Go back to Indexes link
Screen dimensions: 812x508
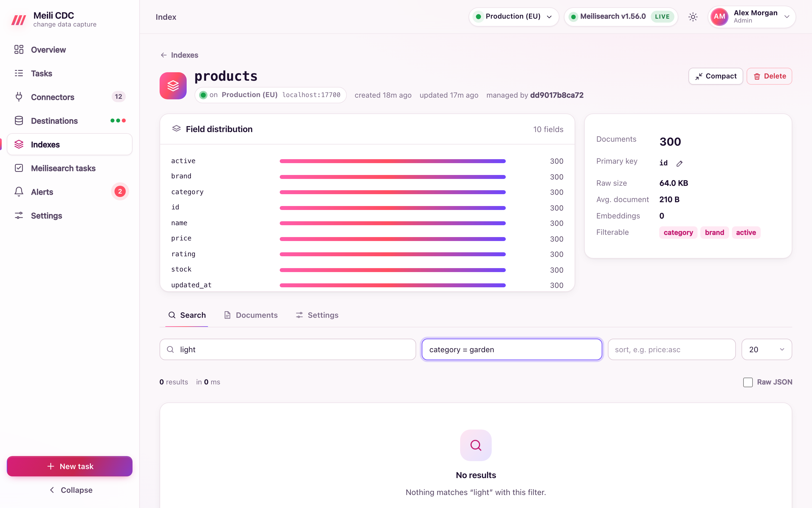179,55
